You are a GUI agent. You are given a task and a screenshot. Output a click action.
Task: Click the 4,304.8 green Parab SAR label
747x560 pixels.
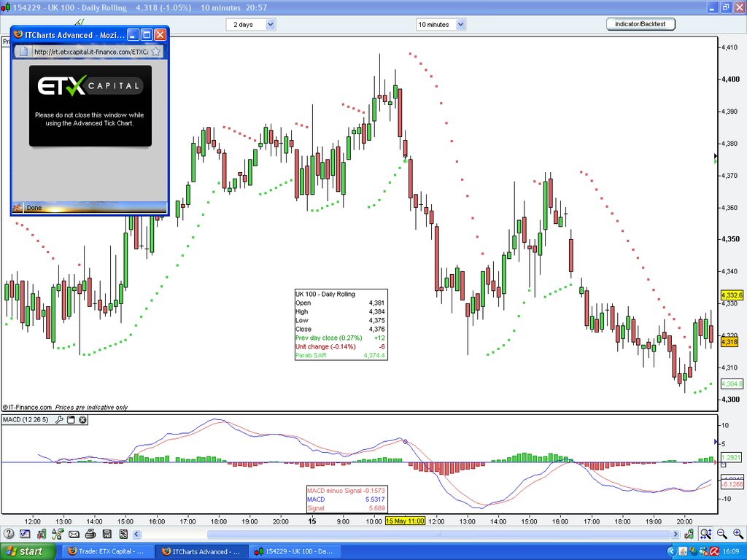(x=732, y=384)
